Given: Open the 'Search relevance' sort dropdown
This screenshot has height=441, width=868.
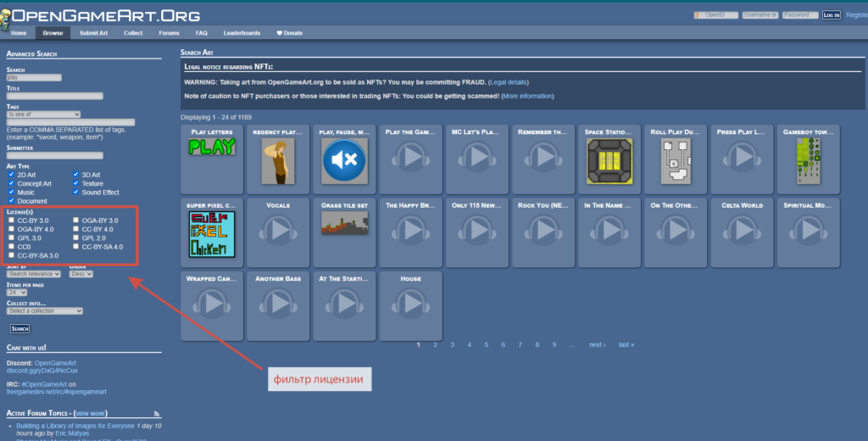Looking at the screenshot, I should click(34, 274).
